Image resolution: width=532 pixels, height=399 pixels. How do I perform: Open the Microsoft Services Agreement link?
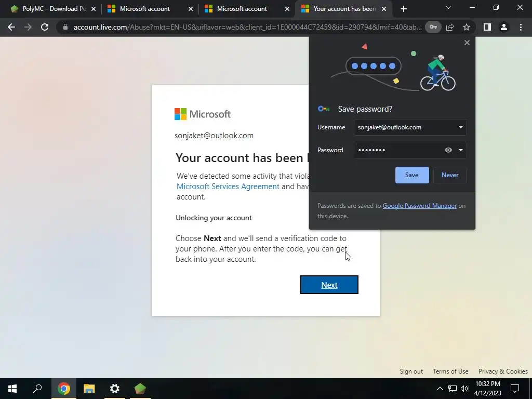pyautogui.click(x=228, y=187)
